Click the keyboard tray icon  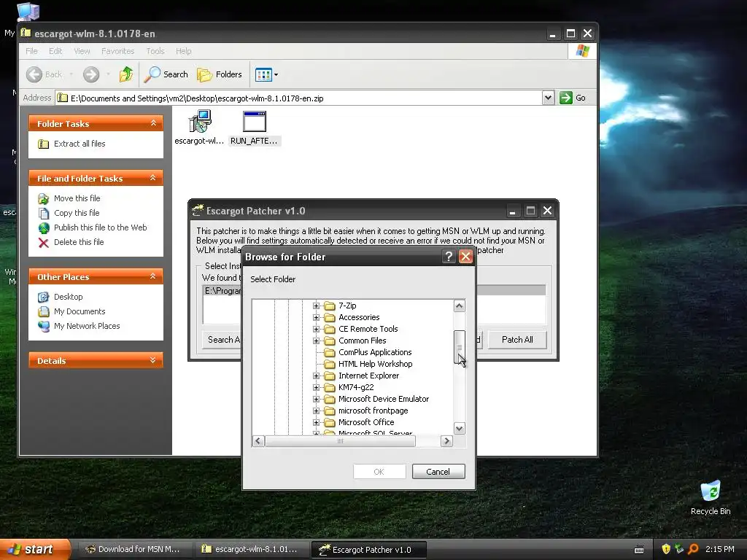[x=639, y=550]
